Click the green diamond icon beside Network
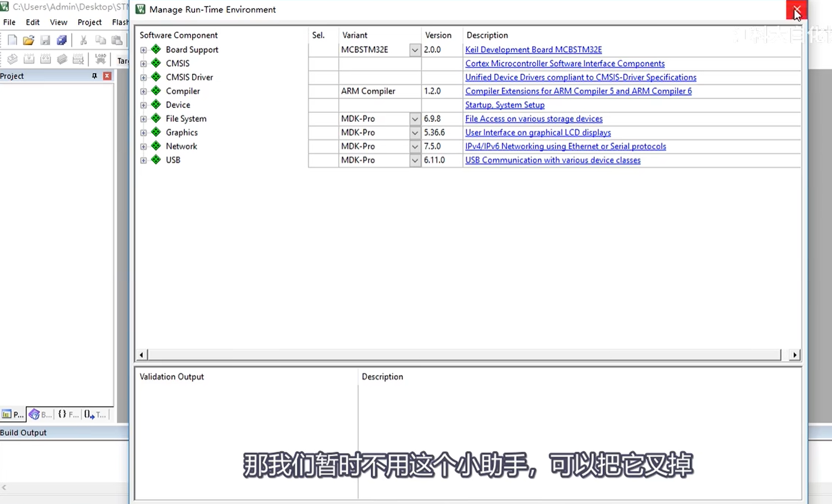This screenshot has height=504, width=832. (x=156, y=146)
